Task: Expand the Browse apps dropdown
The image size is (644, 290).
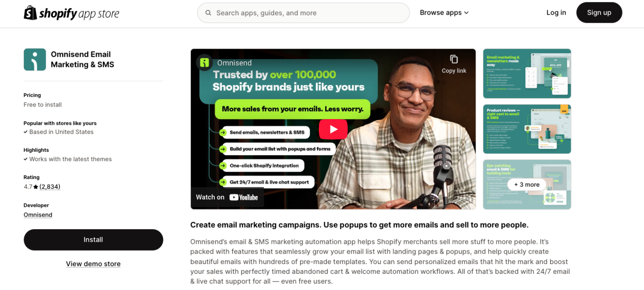Action: pos(444,13)
